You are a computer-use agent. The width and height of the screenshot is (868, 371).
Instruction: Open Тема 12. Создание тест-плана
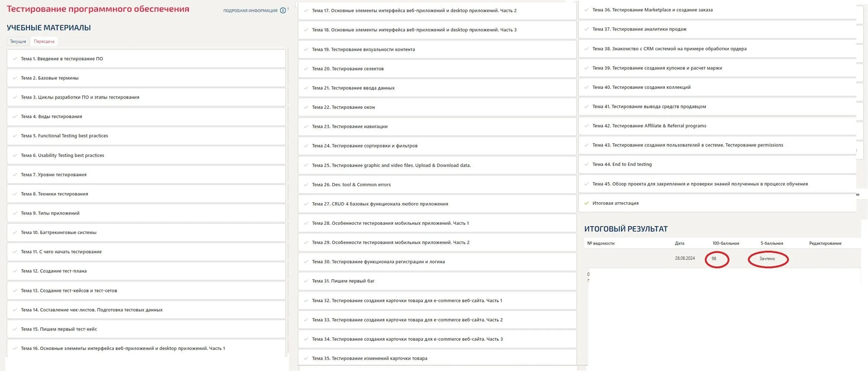click(54, 271)
